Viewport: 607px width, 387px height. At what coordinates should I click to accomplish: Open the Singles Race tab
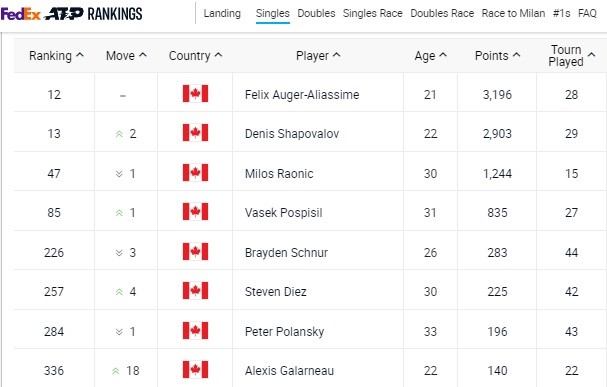pos(372,14)
